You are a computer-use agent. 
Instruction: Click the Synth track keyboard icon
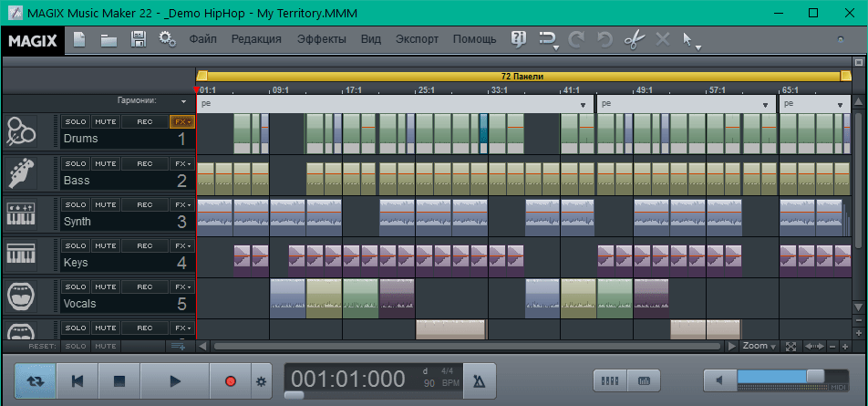pyautogui.click(x=21, y=213)
